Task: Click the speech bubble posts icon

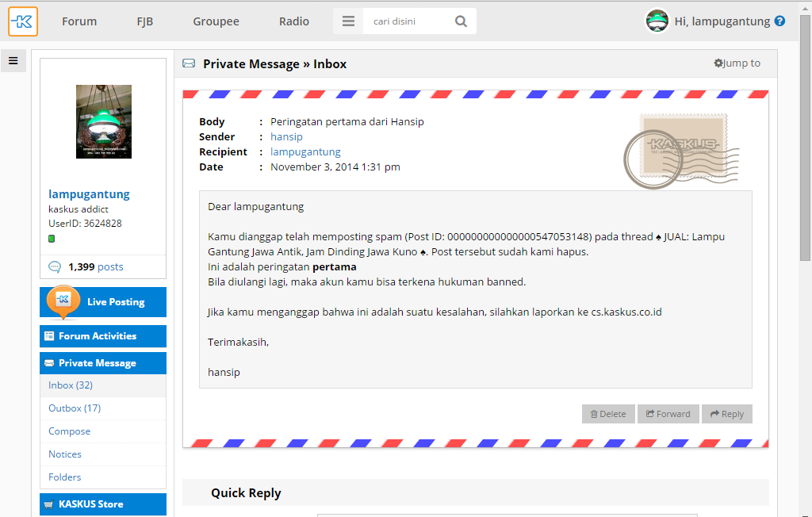Action: (x=55, y=266)
